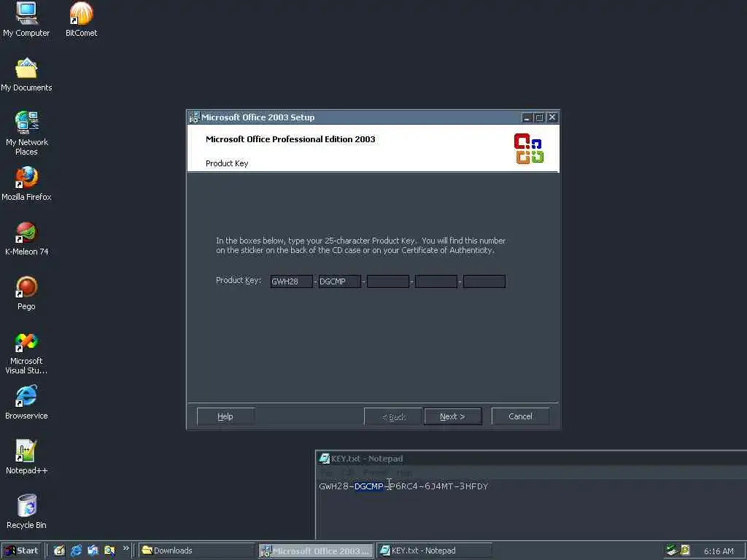
Task: Click the P6RC4 key segment in Notepad
Action: (x=403, y=486)
